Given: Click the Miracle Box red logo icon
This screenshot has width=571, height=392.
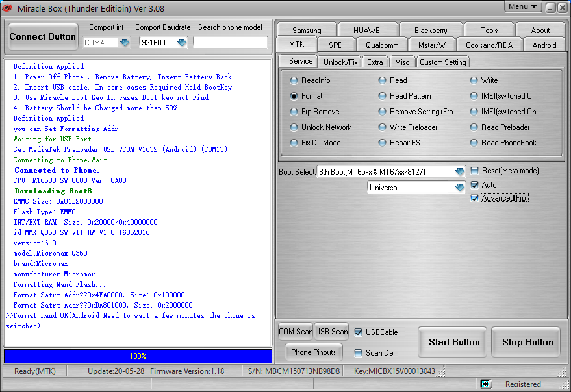Looking at the screenshot, I should (7, 8).
